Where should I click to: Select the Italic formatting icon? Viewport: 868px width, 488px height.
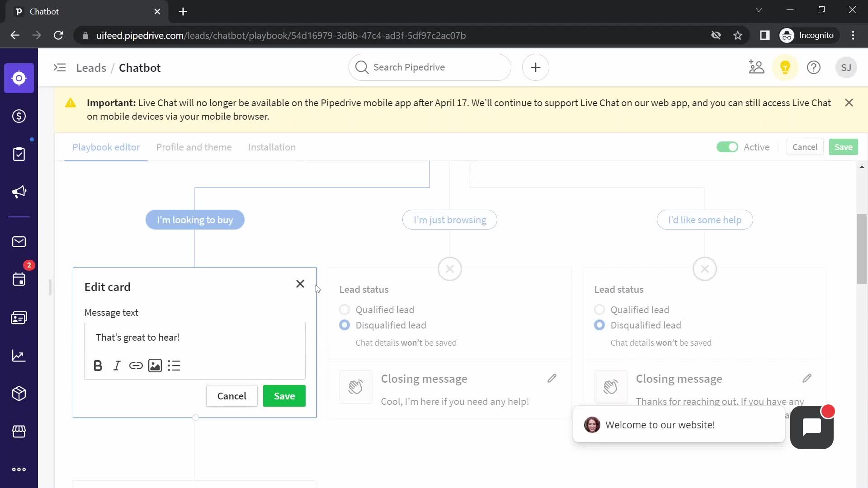117,366
